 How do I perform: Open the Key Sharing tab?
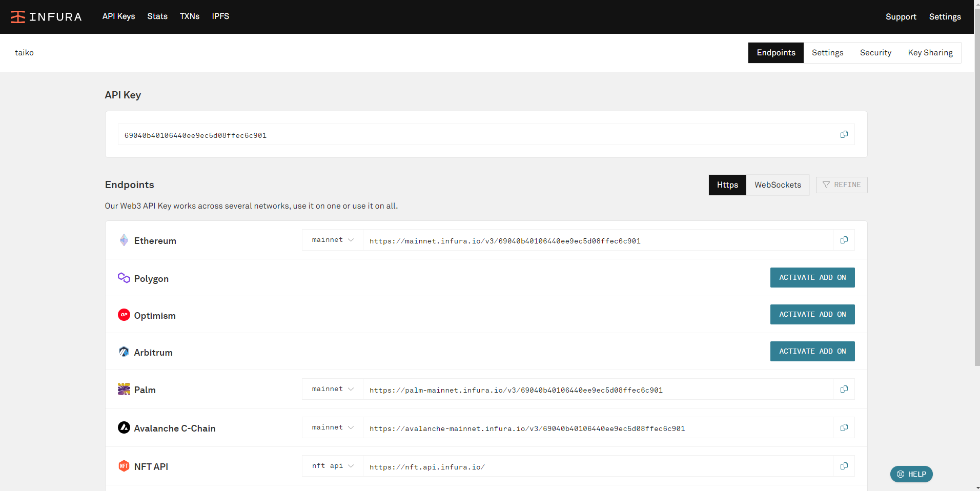pos(930,53)
